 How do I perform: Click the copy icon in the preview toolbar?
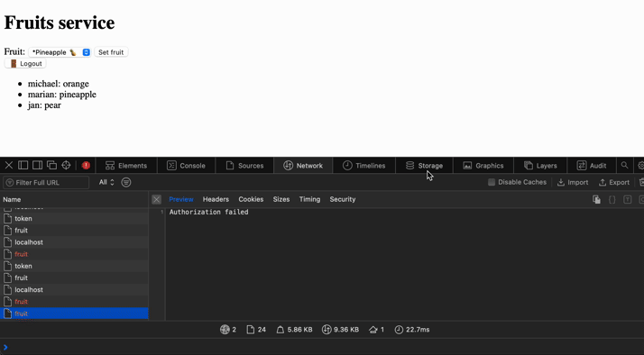[596, 199]
